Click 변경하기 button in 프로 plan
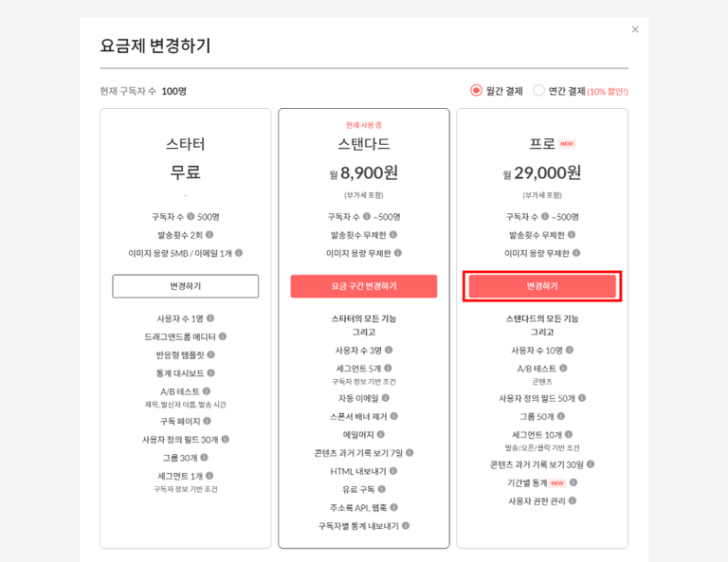 542,286
